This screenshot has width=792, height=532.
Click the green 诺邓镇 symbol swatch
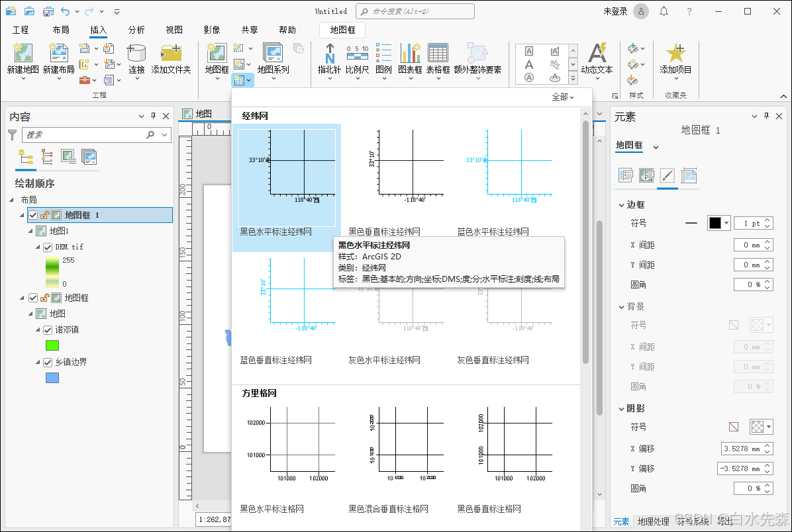pyautogui.click(x=52, y=345)
